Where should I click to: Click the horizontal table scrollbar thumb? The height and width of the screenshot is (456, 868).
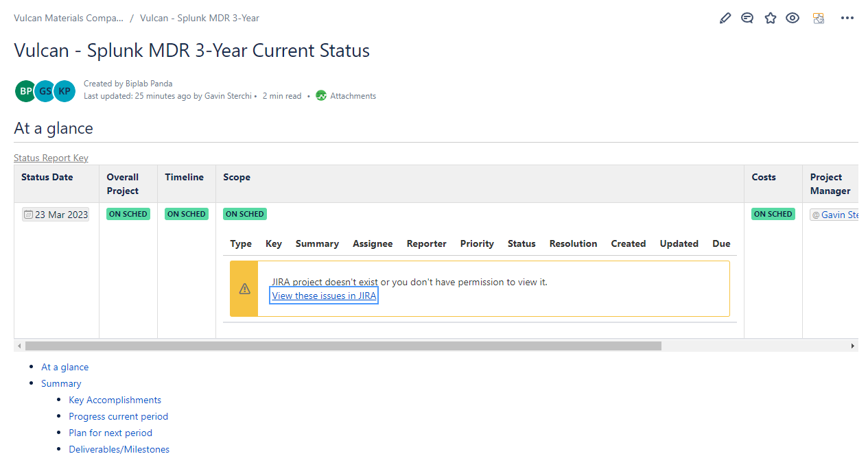[x=343, y=346]
